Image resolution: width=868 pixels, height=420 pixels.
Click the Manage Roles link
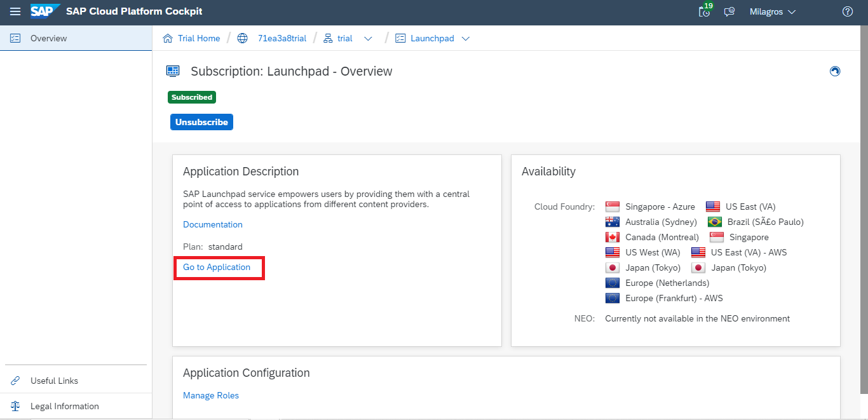211,396
